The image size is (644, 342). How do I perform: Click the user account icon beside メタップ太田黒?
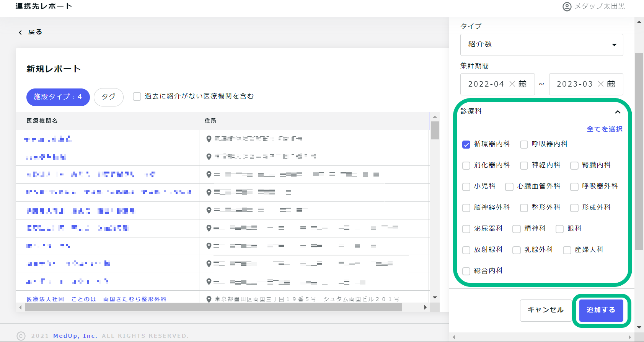pos(567,7)
